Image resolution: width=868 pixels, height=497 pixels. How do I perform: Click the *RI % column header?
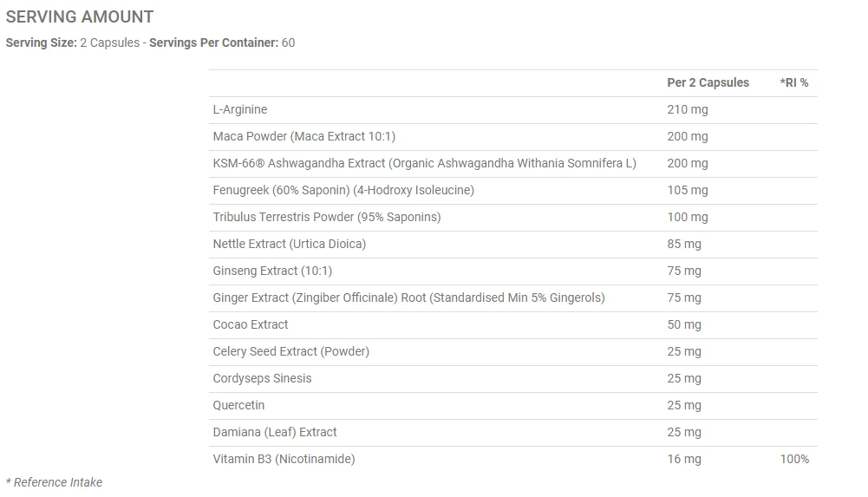tap(793, 82)
